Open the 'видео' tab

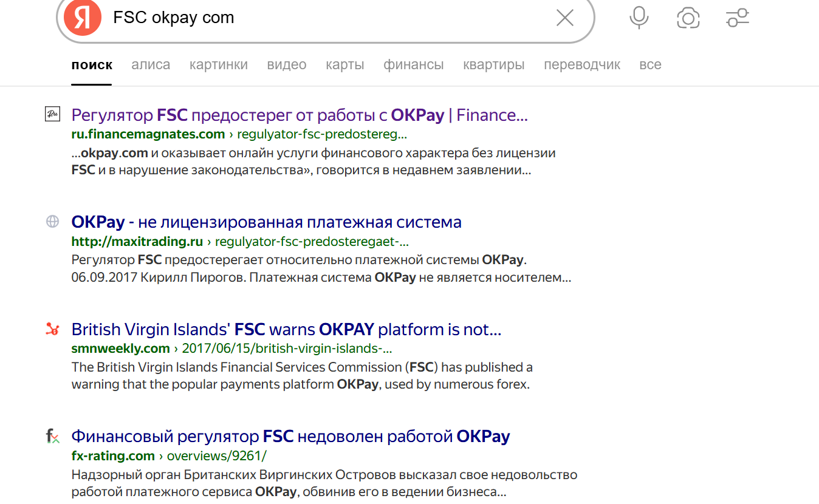[287, 65]
